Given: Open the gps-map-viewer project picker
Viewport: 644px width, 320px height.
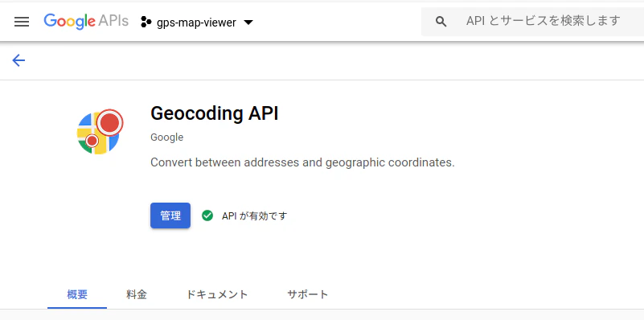Looking at the screenshot, I should tap(197, 23).
